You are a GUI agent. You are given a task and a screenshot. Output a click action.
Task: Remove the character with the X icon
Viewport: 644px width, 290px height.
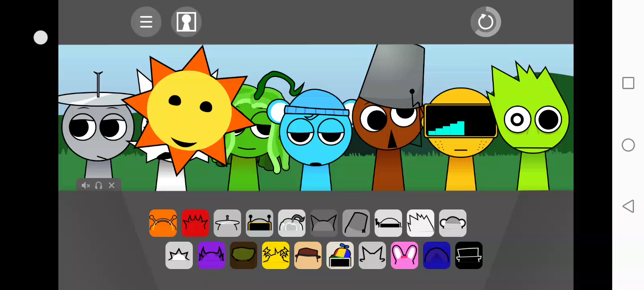pos(111,185)
